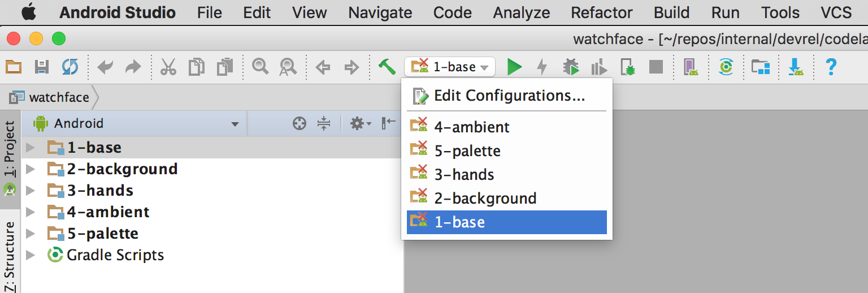Click the Save All floppy disk icon
Viewport: 868px width, 293px height.
pyautogui.click(x=42, y=67)
